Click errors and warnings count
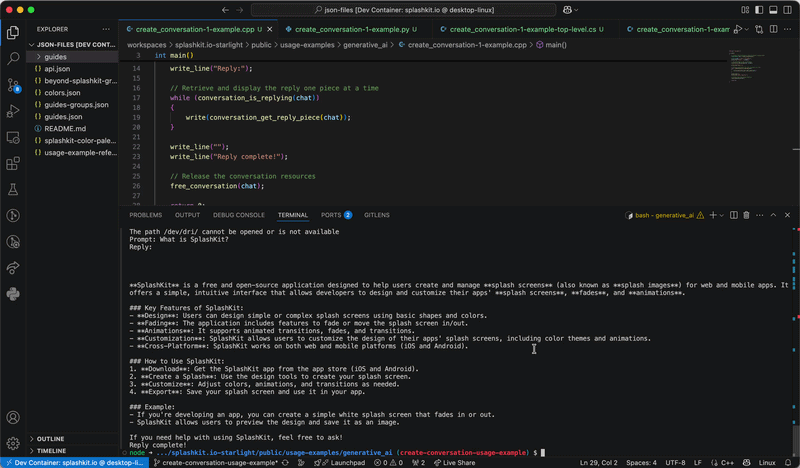Image resolution: width=800 pixels, height=468 pixels. click(x=388, y=463)
